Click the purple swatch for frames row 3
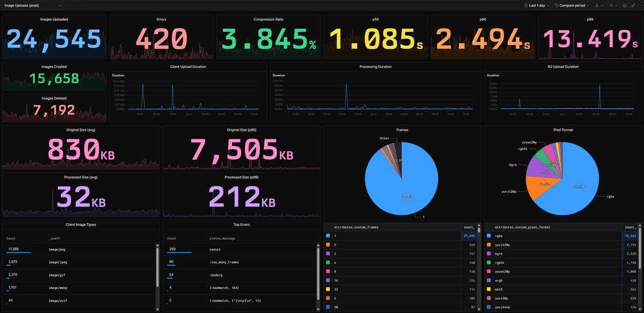The image size is (644, 313). coord(328,254)
